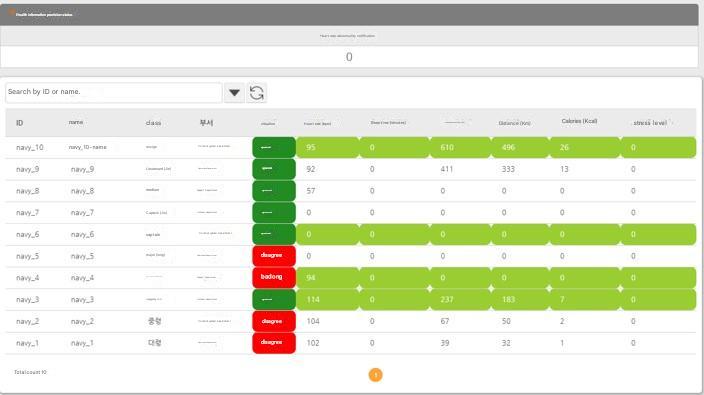Click calories value 26 in navy_10 row

564,147
